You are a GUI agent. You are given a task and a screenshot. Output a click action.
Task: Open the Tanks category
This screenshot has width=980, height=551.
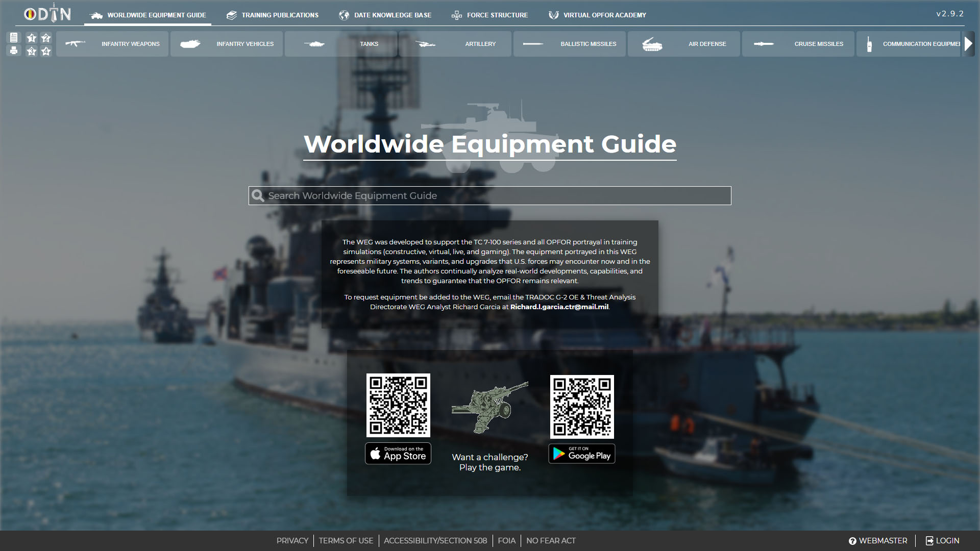point(340,44)
